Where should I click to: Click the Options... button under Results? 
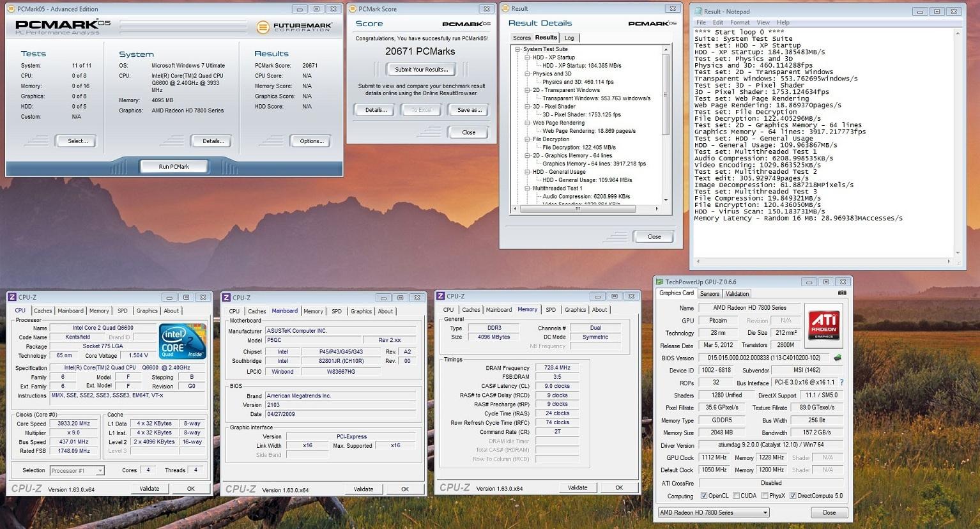pos(312,141)
